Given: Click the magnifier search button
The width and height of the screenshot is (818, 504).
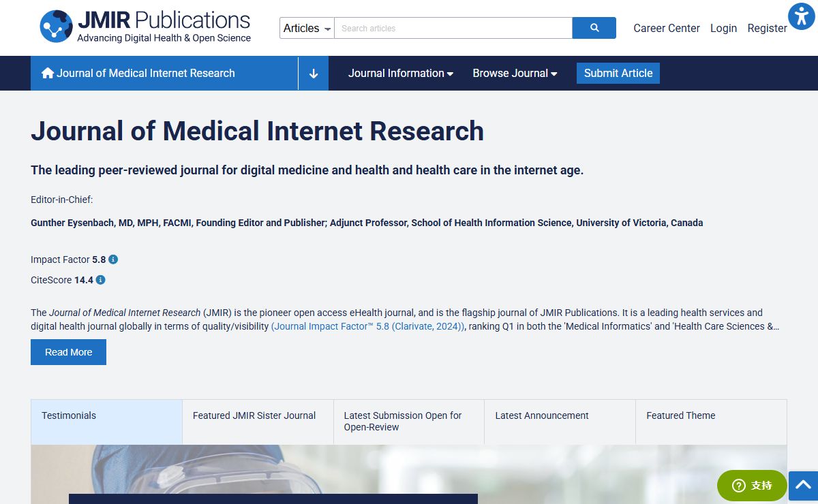Looking at the screenshot, I should click(x=594, y=28).
